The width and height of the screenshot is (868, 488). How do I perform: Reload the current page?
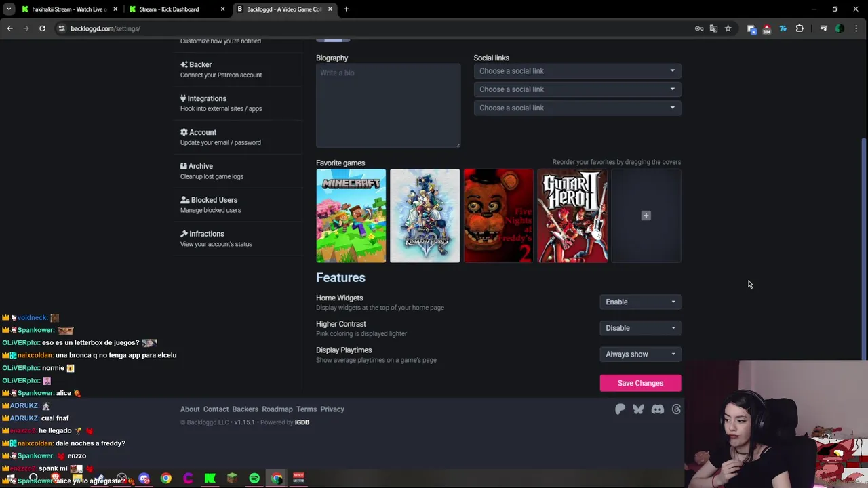click(42, 28)
